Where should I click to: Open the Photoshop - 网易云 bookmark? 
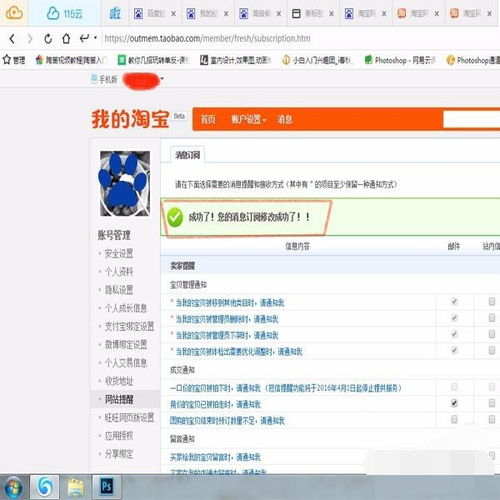click(x=400, y=60)
